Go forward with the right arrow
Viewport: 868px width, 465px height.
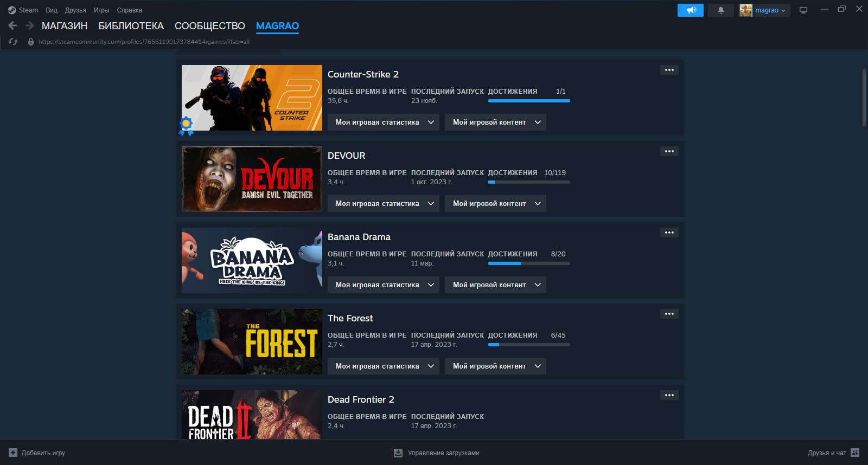30,25
